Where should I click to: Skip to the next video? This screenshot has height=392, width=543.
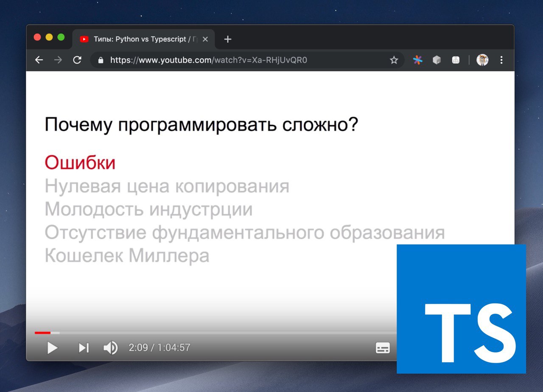coord(84,348)
